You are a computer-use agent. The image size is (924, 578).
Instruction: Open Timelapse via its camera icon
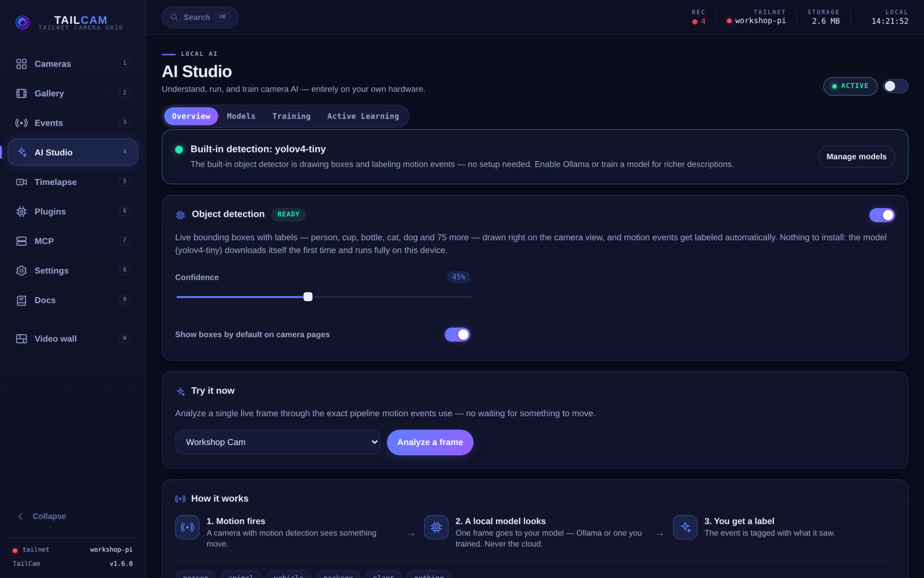[21, 181]
